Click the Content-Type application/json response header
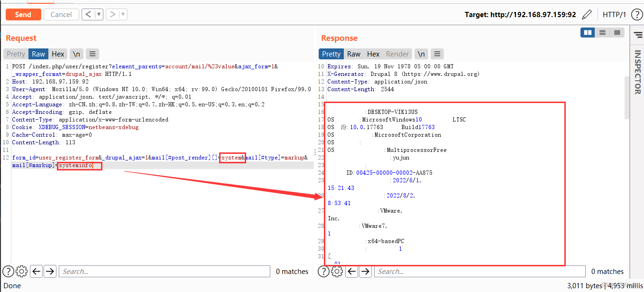Viewport: 644px width, 292px height. tap(377, 82)
